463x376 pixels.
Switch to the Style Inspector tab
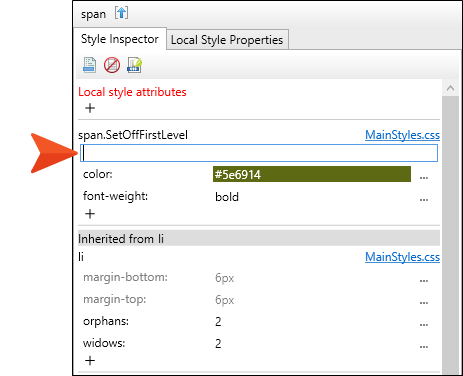(120, 39)
